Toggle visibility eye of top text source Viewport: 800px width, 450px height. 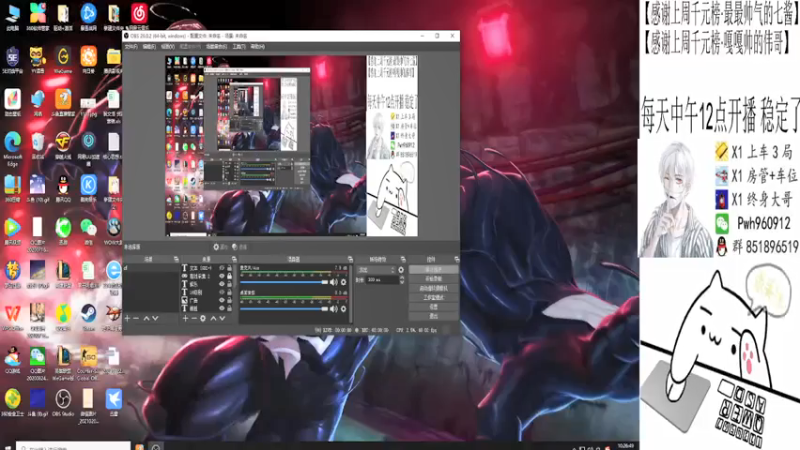tap(221, 268)
